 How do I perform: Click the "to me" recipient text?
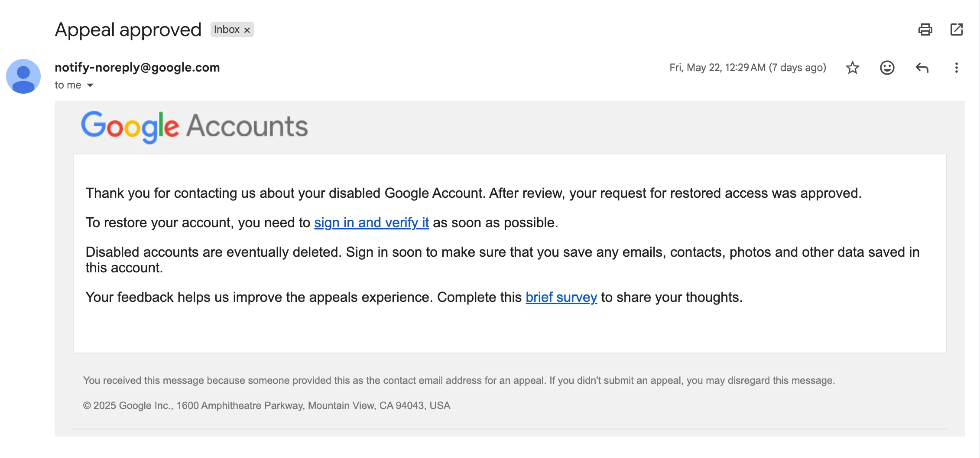68,85
